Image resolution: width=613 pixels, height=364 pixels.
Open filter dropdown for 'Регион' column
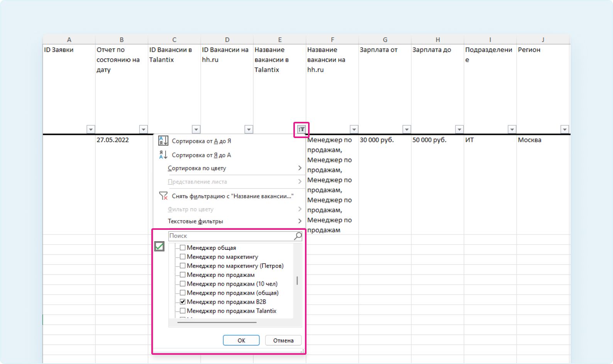[564, 130]
